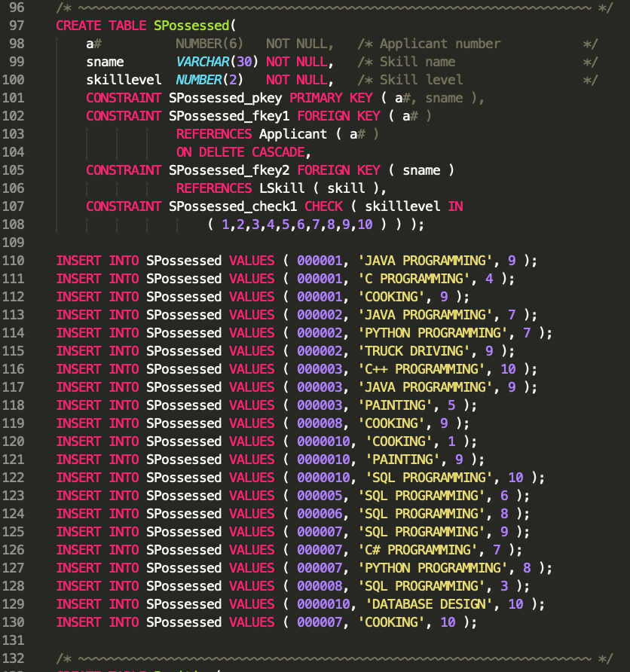Click 'PYTHON PROGRAMMING' on line 114
Screen dimensions: 630x672
[433, 333]
